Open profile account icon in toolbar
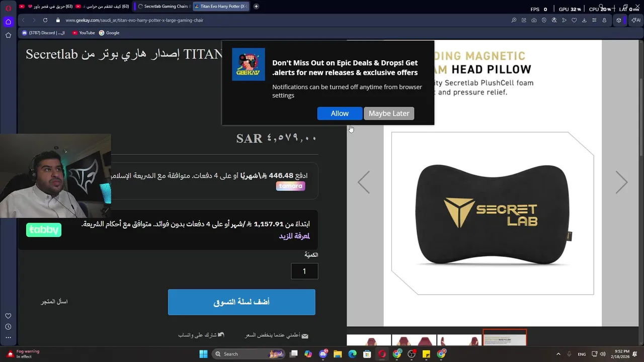Image resolution: width=644 pixels, height=362 pixels. [x=604, y=20]
